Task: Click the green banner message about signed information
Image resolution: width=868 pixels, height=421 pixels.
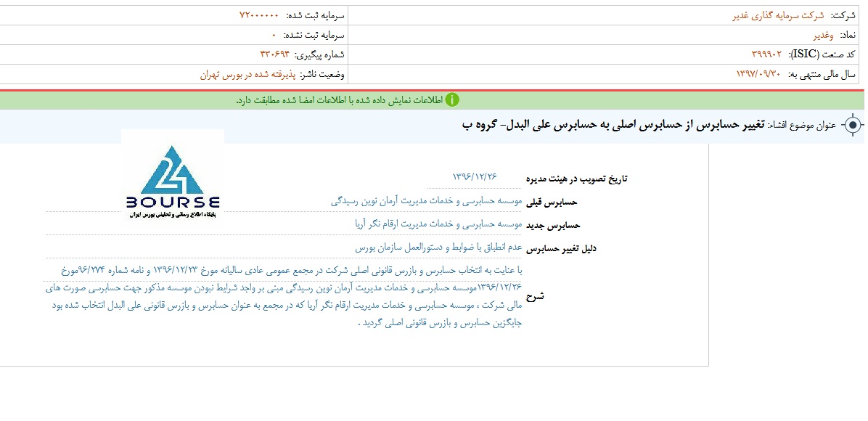Action: tap(339, 100)
